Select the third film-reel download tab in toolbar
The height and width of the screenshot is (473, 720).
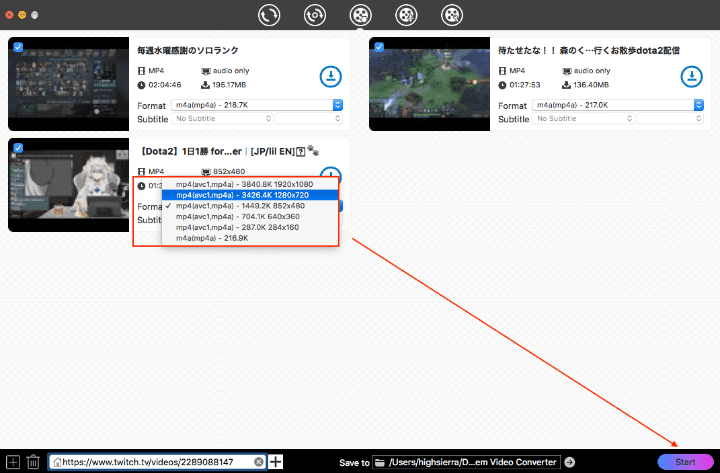pyautogui.click(x=360, y=15)
